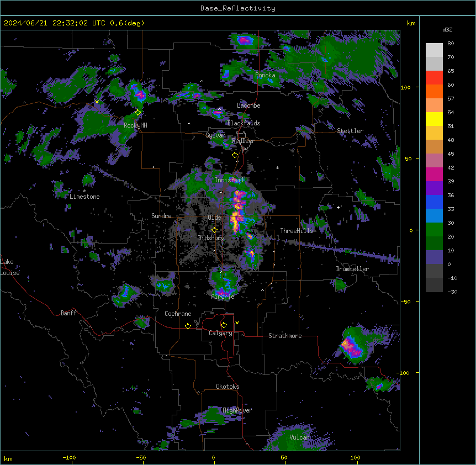Viewport: 476px width, 465px height.
Task: Click the yellow diamond marker near RockyMH
Action: (137, 113)
